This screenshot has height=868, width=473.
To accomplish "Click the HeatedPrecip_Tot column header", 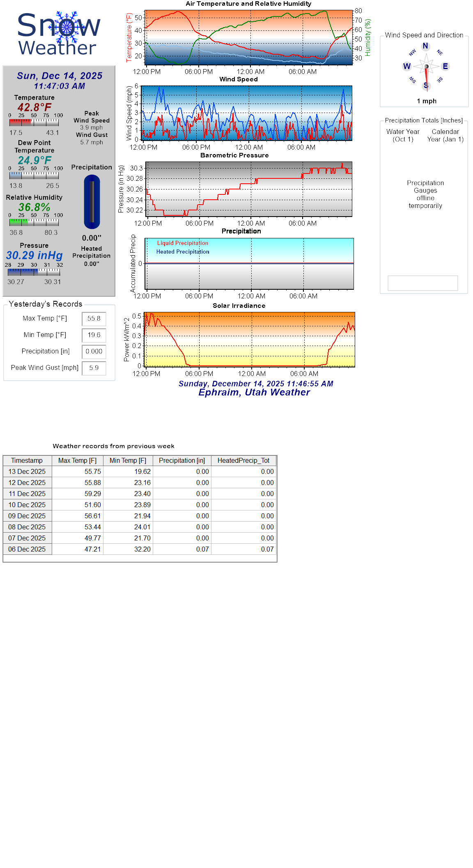I will 243,460.
